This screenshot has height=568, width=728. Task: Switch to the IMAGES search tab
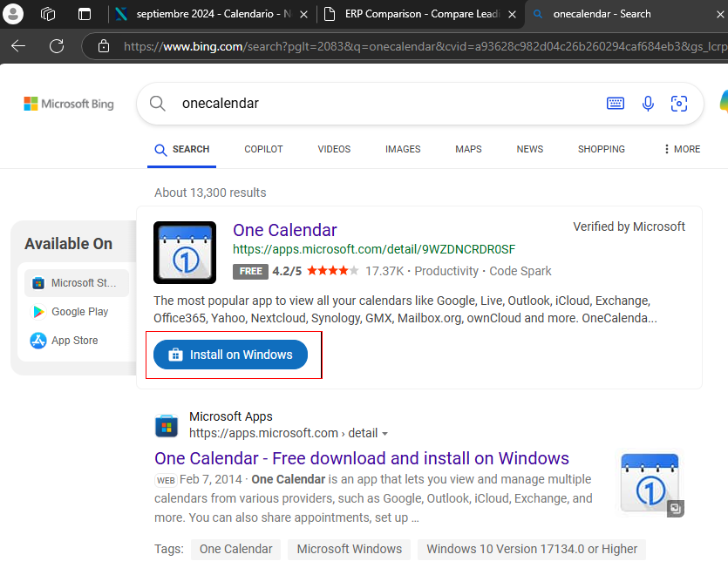click(403, 149)
